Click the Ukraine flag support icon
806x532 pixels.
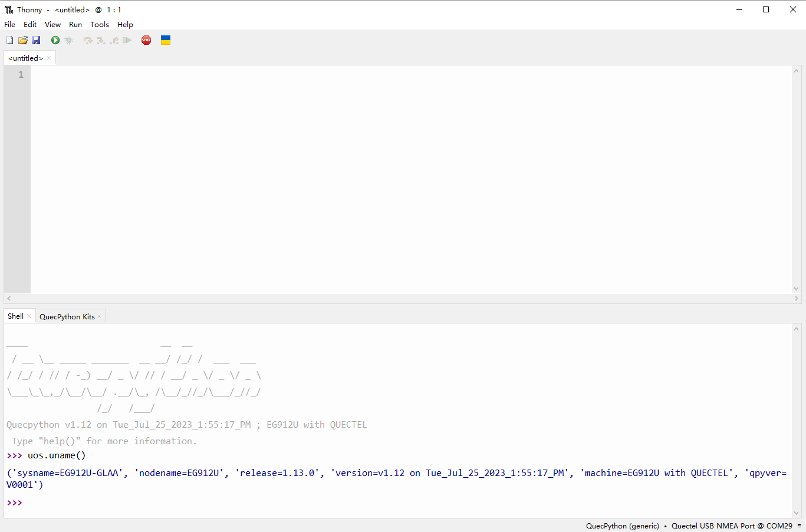pyautogui.click(x=166, y=40)
